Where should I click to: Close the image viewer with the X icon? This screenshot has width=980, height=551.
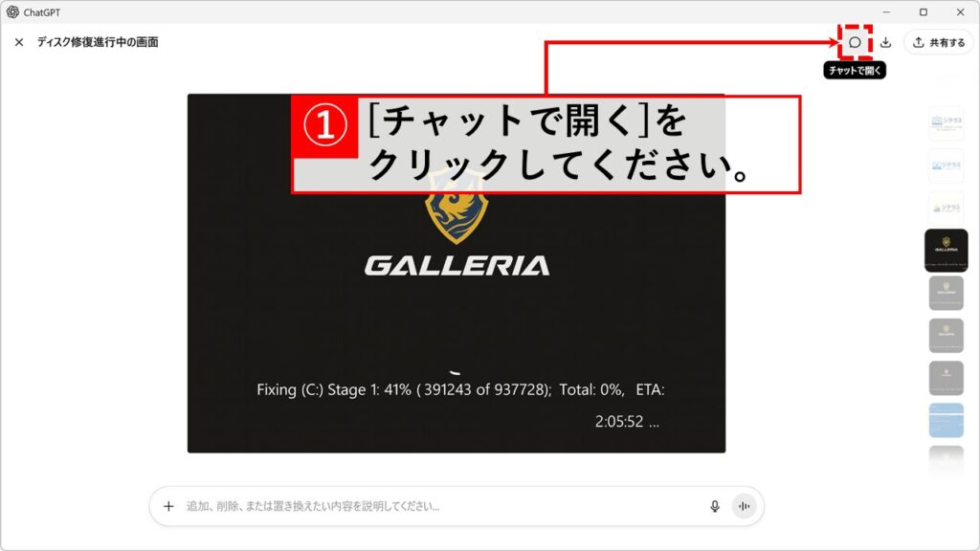(19, 42)
